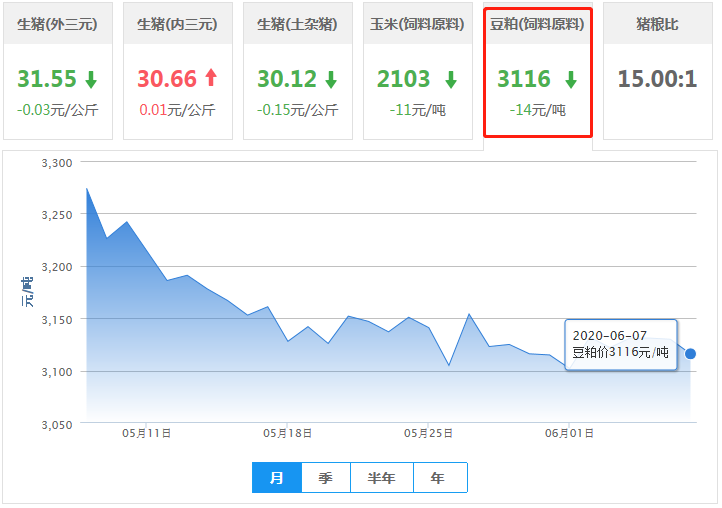Click the 15.00:1 ratio value
The image size is (722, 508).
point(657,79)
